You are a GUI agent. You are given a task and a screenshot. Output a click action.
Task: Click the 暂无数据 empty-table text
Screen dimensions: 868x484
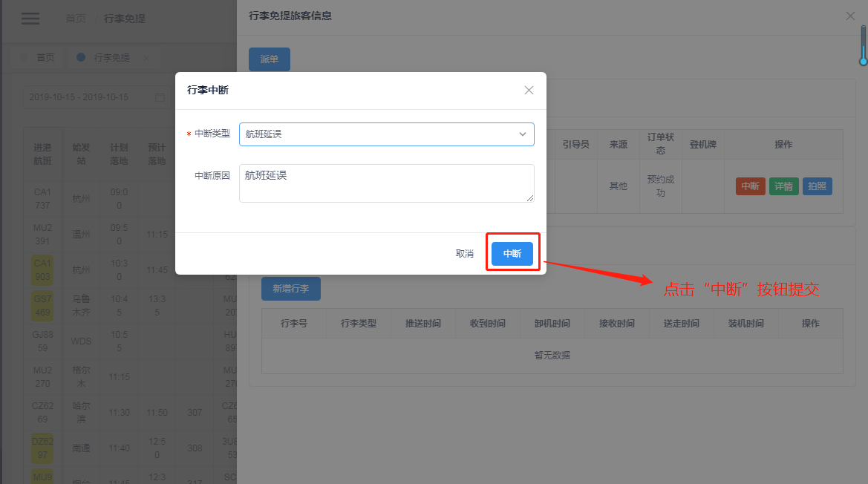tap(552, 356)
